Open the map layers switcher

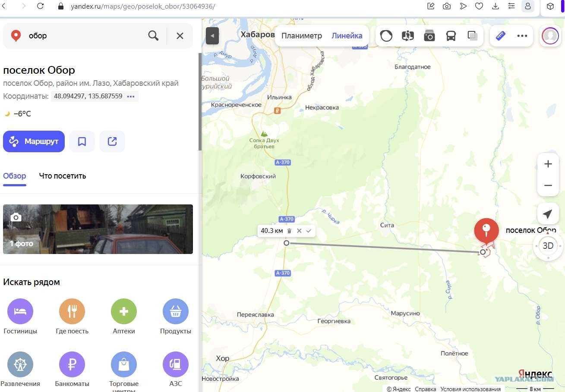pyautogui.click(x=473, y=36)
